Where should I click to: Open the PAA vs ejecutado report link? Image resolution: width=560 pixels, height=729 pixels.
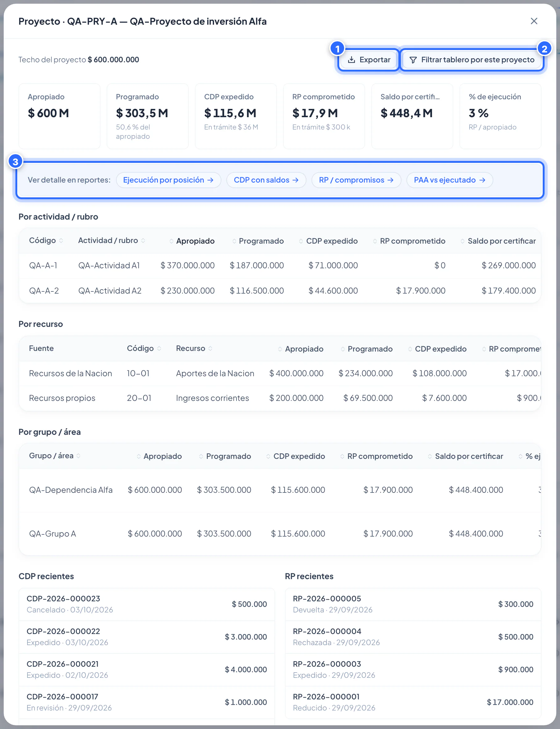coord(449,180)
